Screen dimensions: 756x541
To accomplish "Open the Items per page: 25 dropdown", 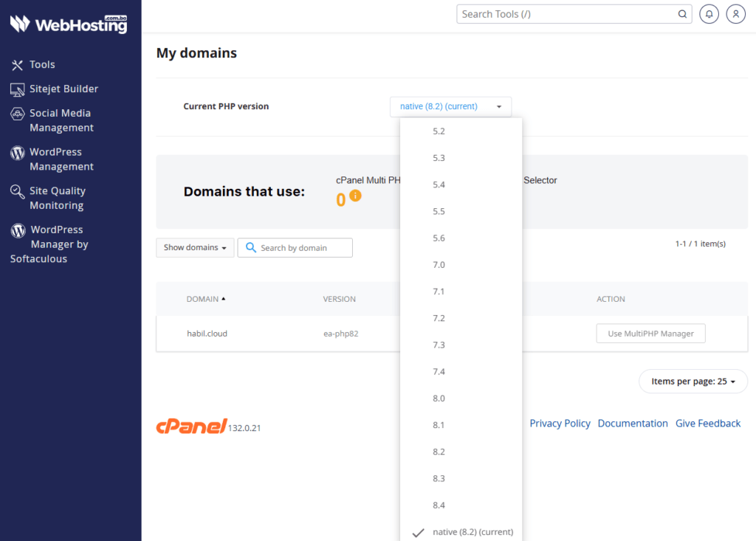I will click(693, 382).
